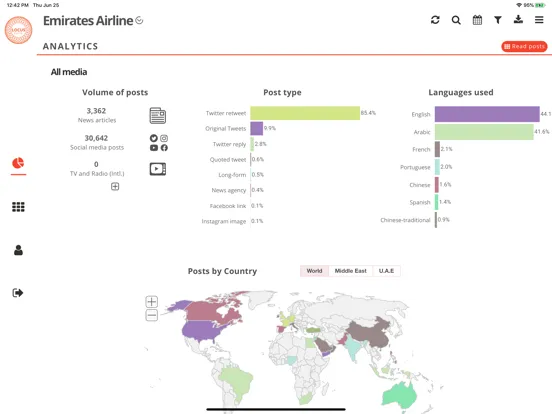Viewport: 552px width, 414px height.
Task: Click the Locus logo circle
Action: tap(18, 30)
